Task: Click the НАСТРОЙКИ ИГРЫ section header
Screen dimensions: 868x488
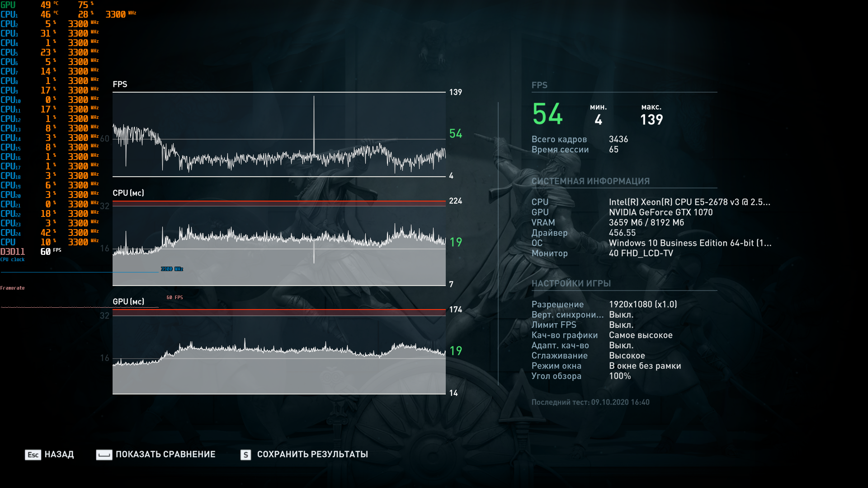Action: click(571, 283)
